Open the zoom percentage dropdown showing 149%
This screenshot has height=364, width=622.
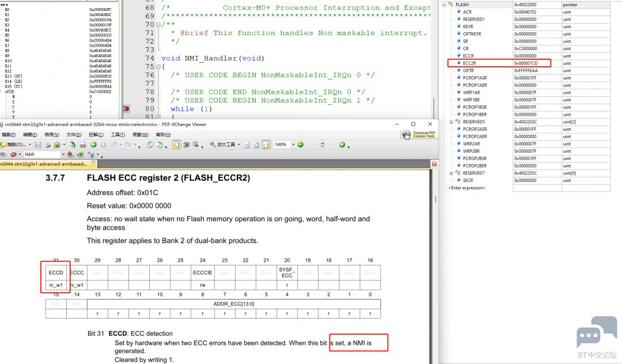pyautogui.click(x=293, y=145)
